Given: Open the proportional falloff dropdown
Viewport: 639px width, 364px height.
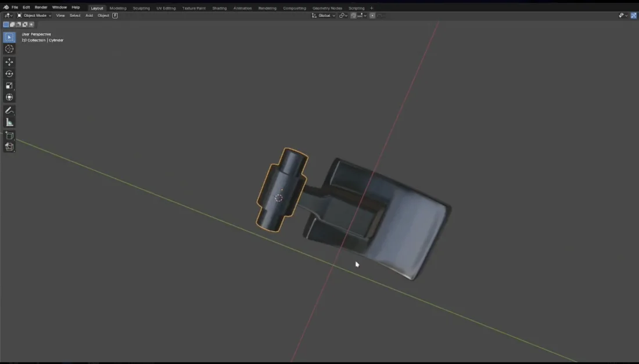Looking at the screenshot, I should (380, 16).
